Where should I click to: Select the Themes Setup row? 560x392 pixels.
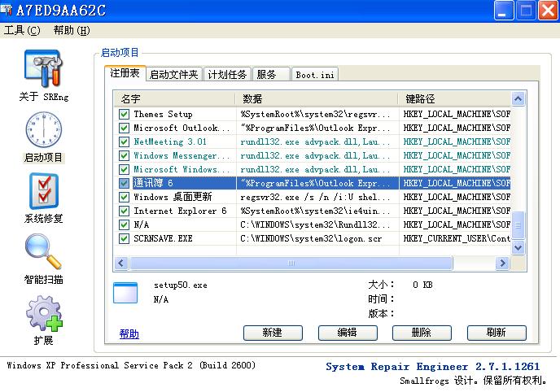[x=313, y=114]
